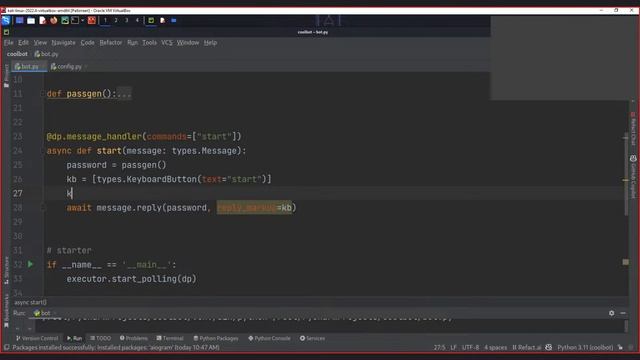The width and height of the screenshot is (640, 360).
Task: Click the caret position 27:5 in status bar
Action: coord(440,347)
